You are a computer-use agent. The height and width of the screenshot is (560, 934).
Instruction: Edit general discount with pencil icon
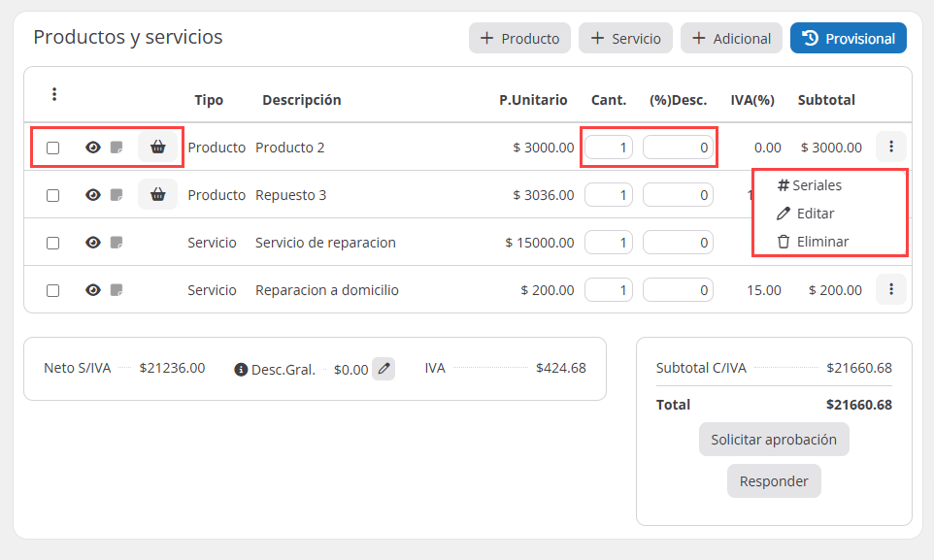tap(384, 369)
